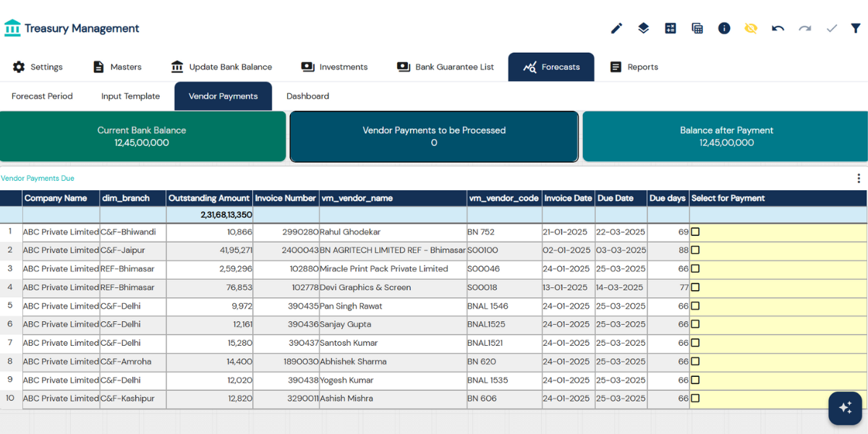Switch to the Input Template tab
The height and width of the screenshot is (434, 868).
coord(130,96)
